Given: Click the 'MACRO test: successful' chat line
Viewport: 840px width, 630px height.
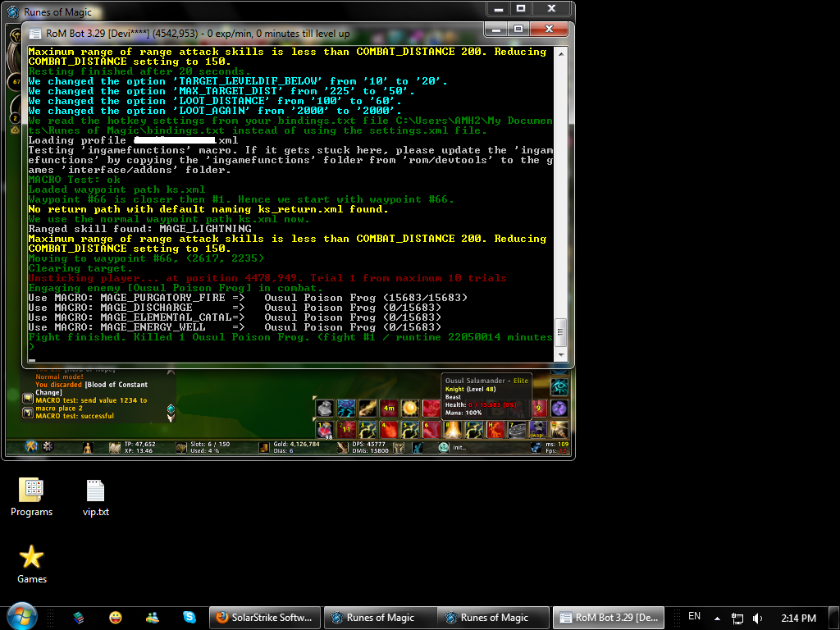Looking at the screenshot, I should tap(75, 416).
